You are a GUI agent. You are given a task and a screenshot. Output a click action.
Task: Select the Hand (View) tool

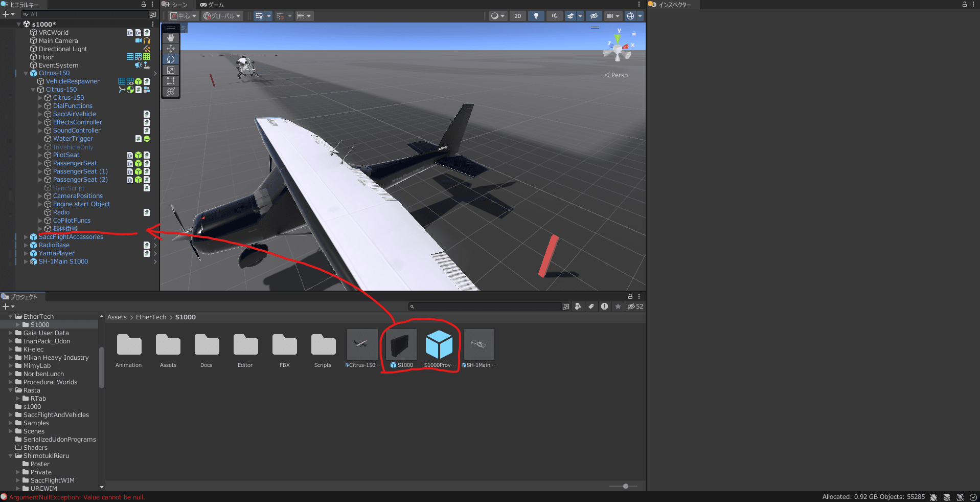pyautogui.click(x=171, y=38)
